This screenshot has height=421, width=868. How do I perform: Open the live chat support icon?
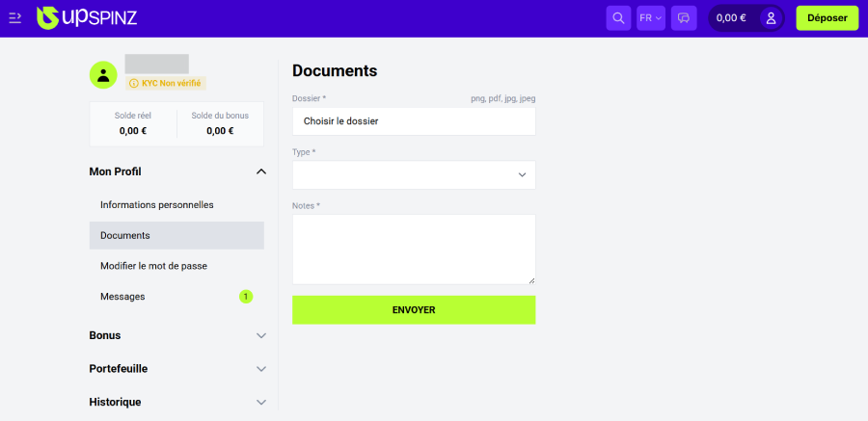click(x=684, y=18)
